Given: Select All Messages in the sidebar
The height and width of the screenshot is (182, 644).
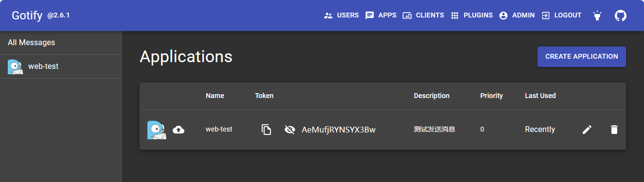Looking at the screenshot, I should click(60, 43).
